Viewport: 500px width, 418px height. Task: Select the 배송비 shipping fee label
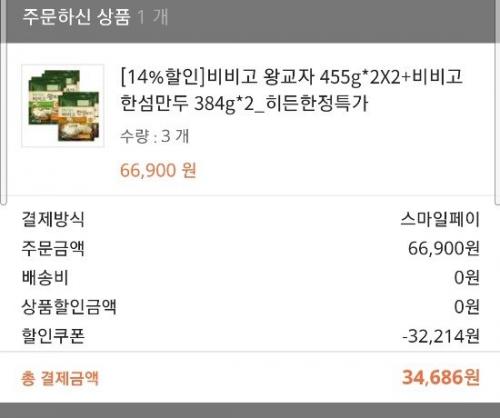click(45, 277)
